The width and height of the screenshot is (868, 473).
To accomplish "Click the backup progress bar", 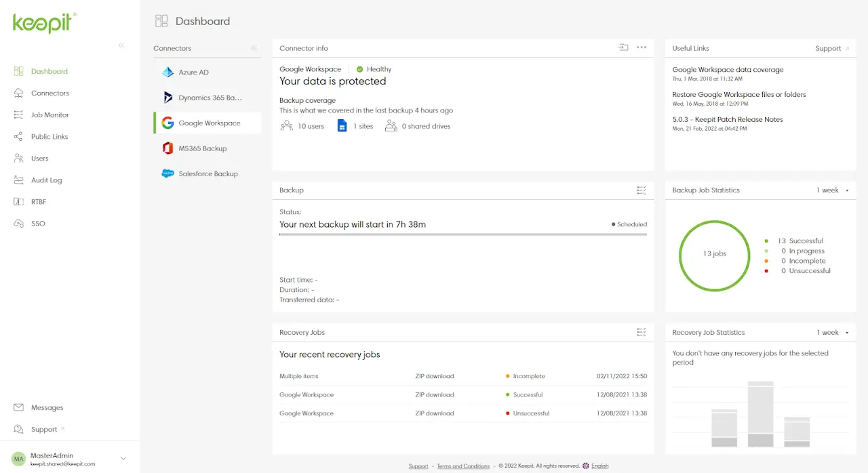I will coord(463,234).
